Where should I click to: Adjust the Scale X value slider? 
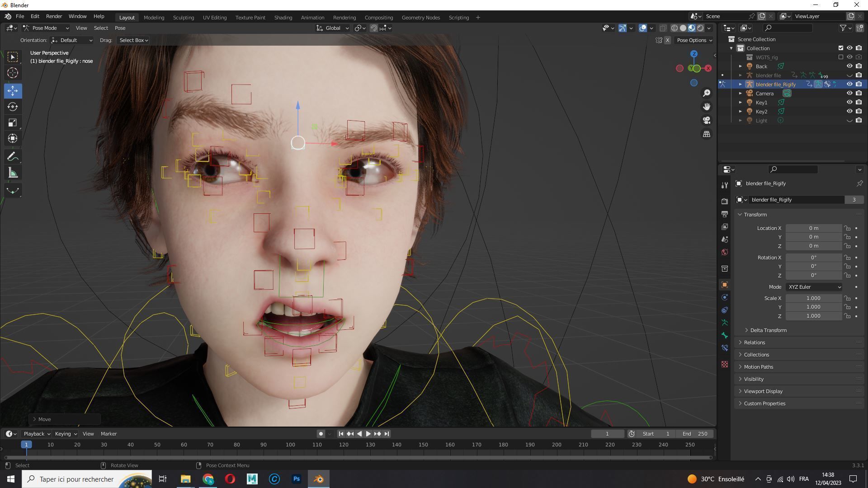coord(813,298)
